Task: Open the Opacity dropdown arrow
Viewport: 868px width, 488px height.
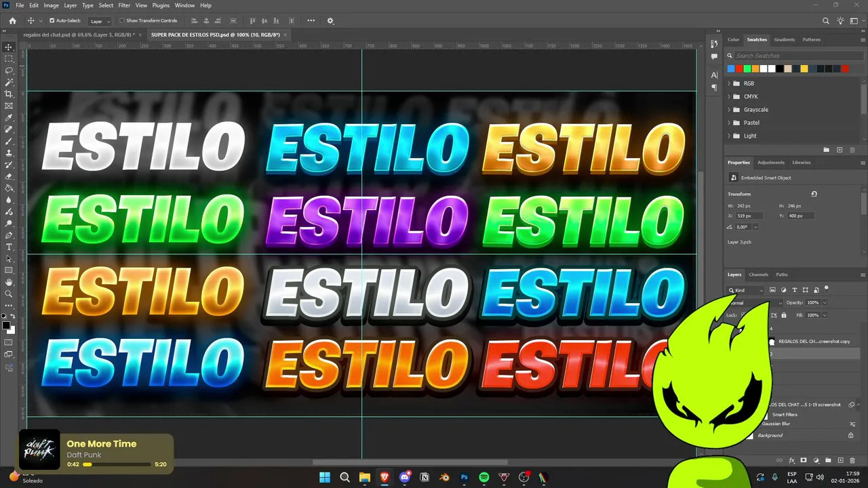Action: (825, 302)
